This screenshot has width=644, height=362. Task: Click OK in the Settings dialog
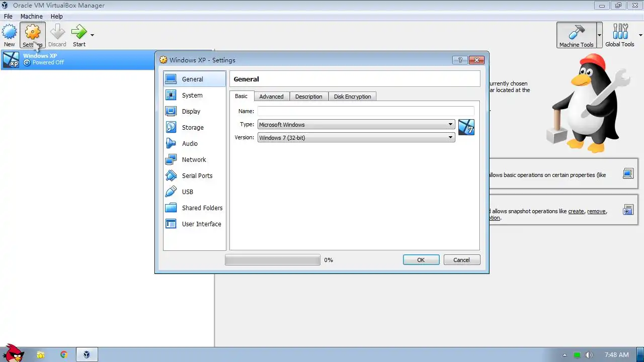[x=421, y=260]
